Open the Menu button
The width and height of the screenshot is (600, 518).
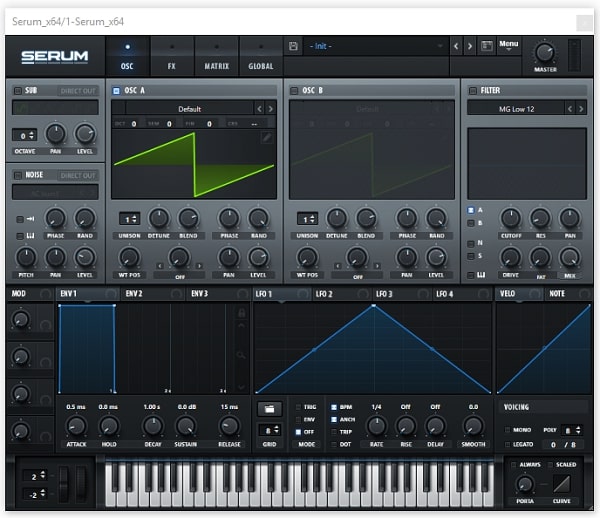click(509, 46)
